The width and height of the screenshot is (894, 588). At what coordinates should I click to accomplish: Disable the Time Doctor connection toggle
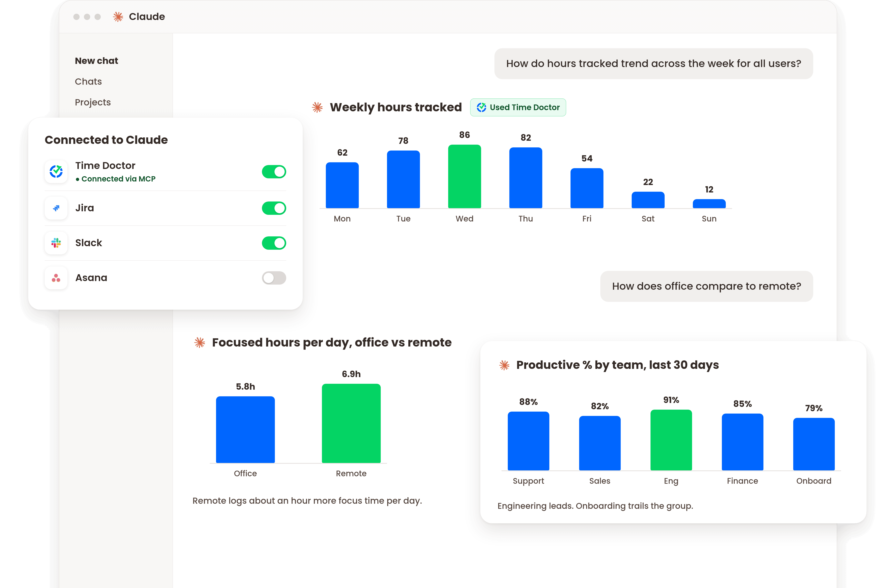point(274,171)
